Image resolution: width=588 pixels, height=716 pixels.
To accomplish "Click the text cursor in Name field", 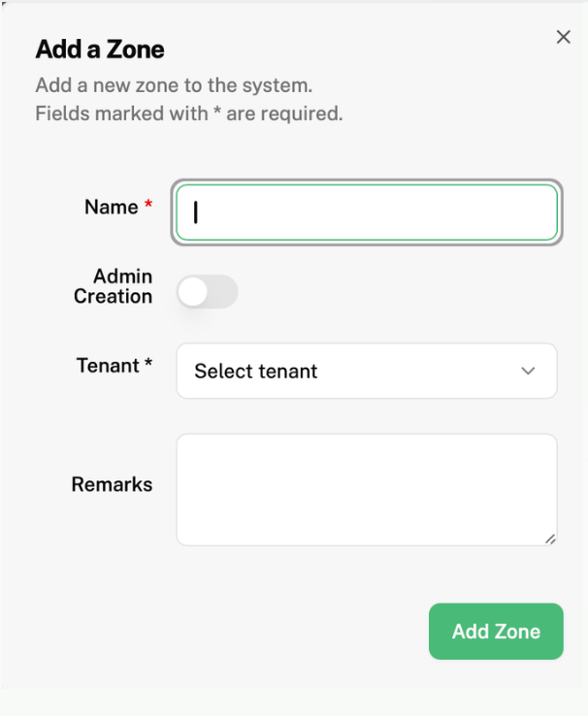I will pyautogui.click(x=196, y=212).
